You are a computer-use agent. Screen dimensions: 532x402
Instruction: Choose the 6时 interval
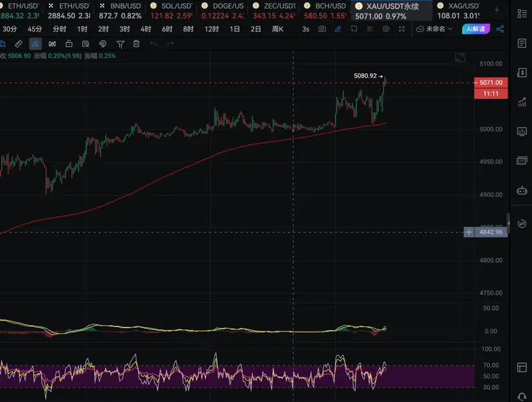[x=167, y=29]
